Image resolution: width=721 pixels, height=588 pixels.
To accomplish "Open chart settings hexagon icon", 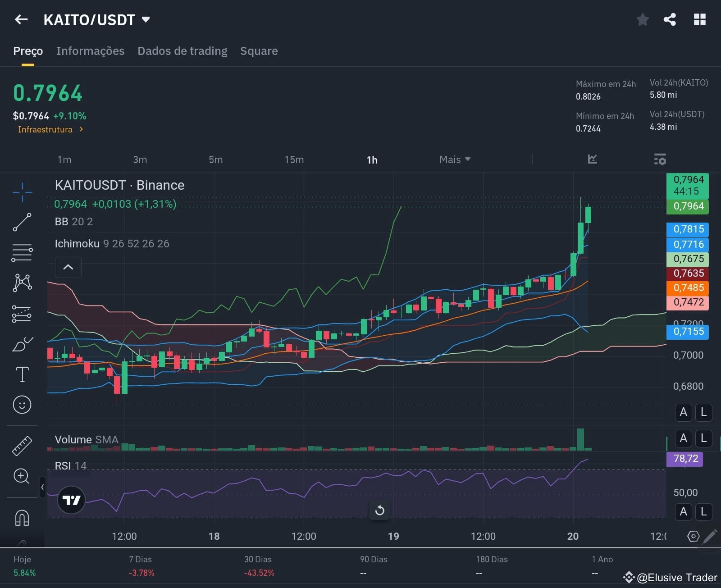I will (x=693, y=536).
